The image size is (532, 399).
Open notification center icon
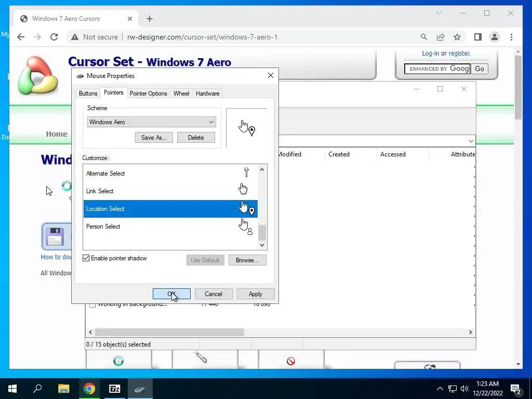pyautogui.click(x=516, y=389)
